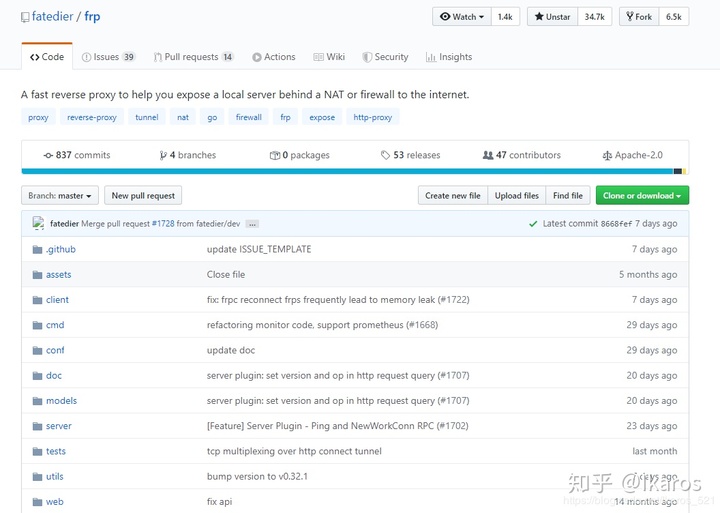Open the client folder
This screenshot has width=720, height=513.
pos(57,300)
